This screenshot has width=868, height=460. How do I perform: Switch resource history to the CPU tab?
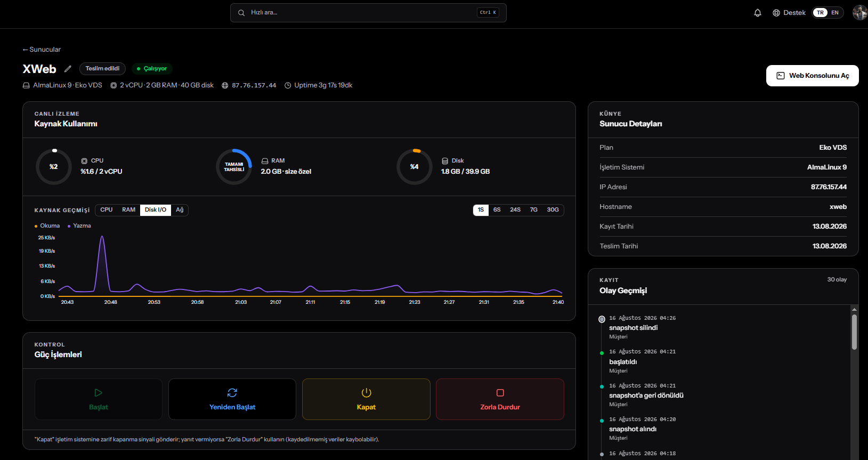click(x=107, y=210)
